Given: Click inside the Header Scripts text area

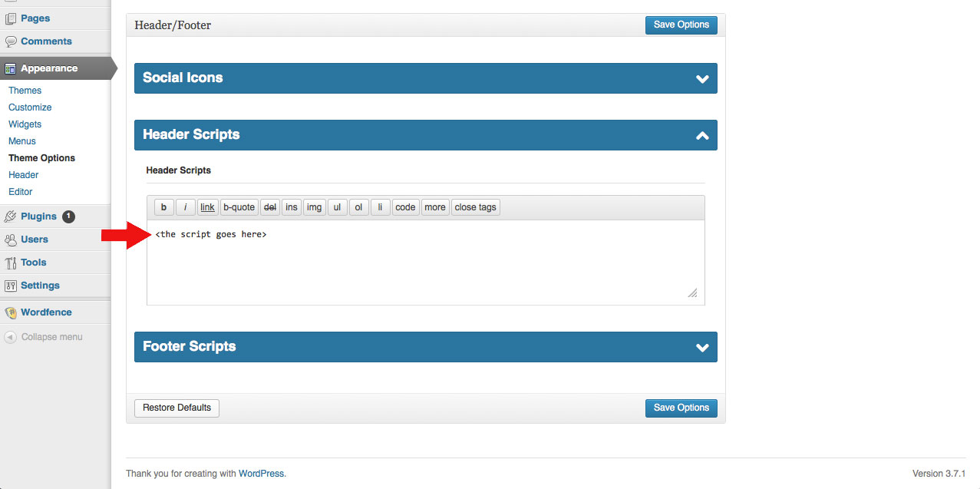Looking at the screenshot, I should click(x=425, y=265).
